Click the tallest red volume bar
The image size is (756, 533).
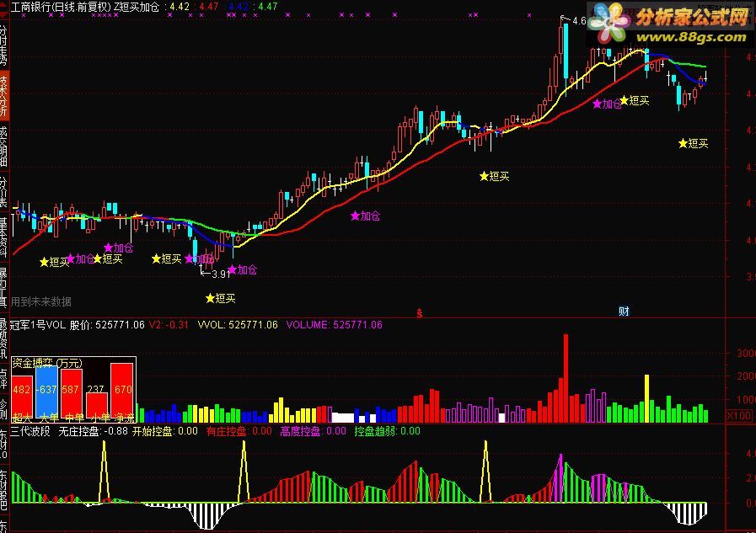tap(566, 378)
